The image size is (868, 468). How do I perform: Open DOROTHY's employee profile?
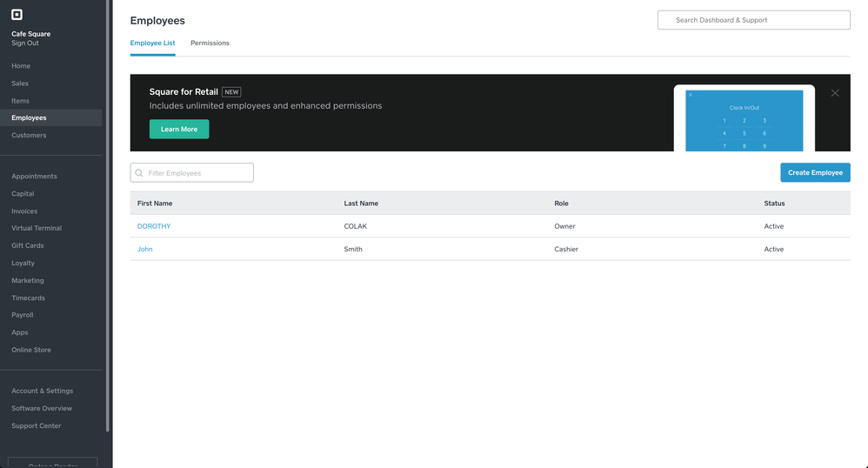coord(154,226)
